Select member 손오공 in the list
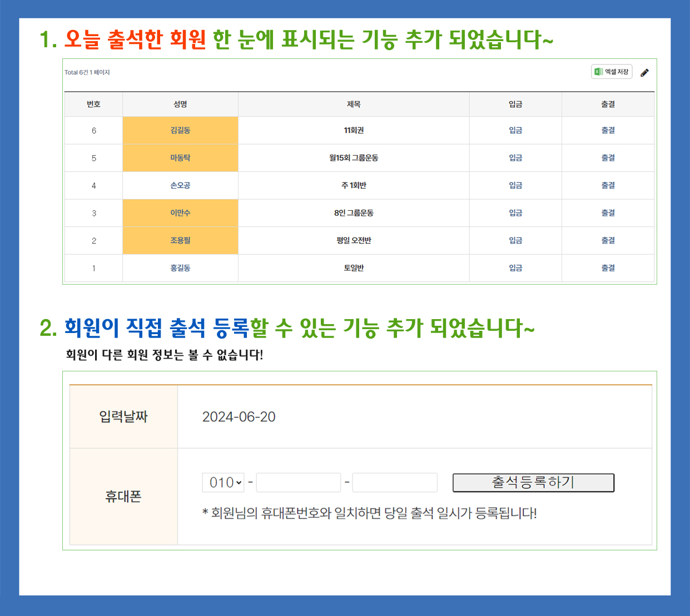 coord(180,185)
